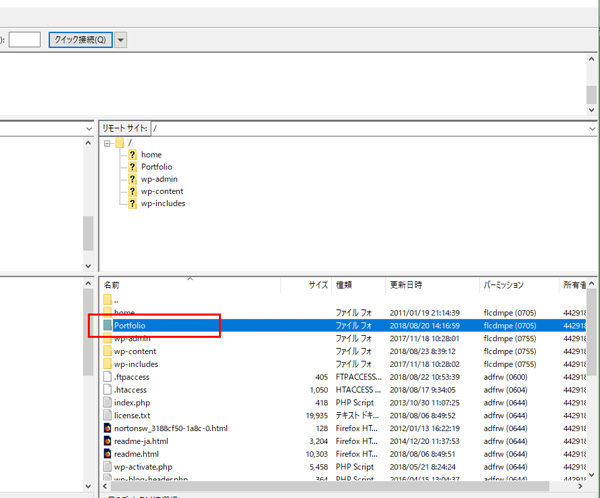Click the file list scroll left arrow
Viewport: 600px width, 498px height.
click(x=105, y=486)
